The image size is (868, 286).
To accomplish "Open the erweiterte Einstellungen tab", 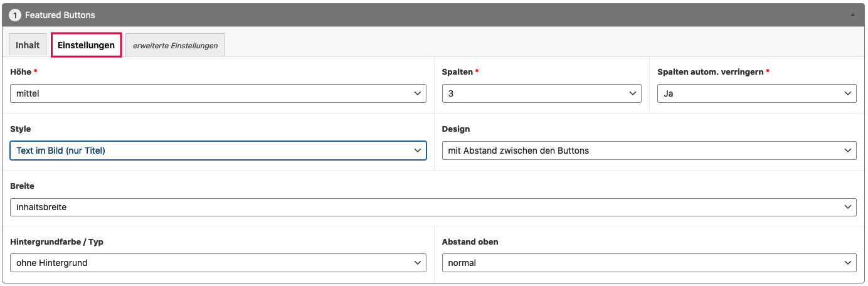I will (175, 45).
